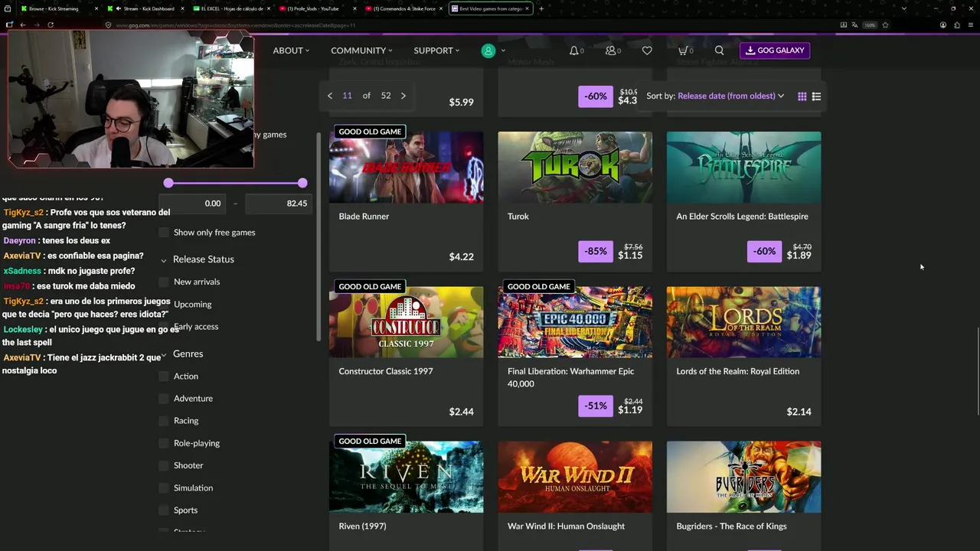Click the -60% discount badge on Battlespire
Image resolution: width=980 pixels, height=551 pixels.
click(x=764, y=251)
